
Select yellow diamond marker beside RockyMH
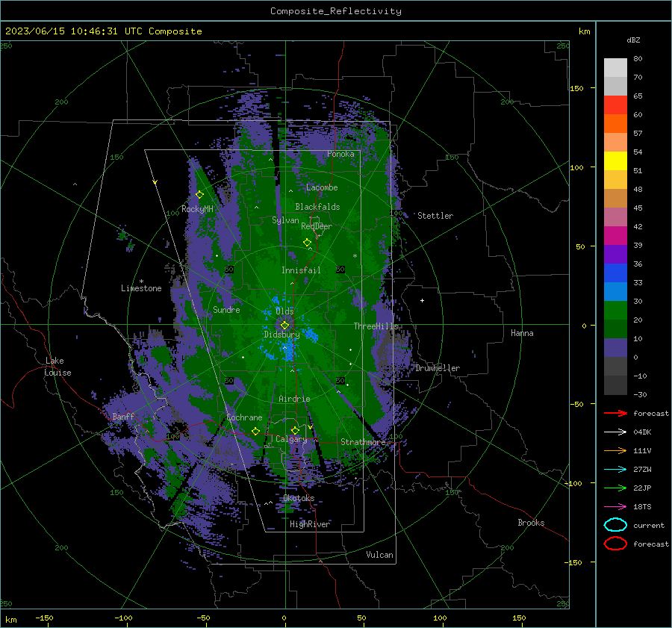coord(199,195)
